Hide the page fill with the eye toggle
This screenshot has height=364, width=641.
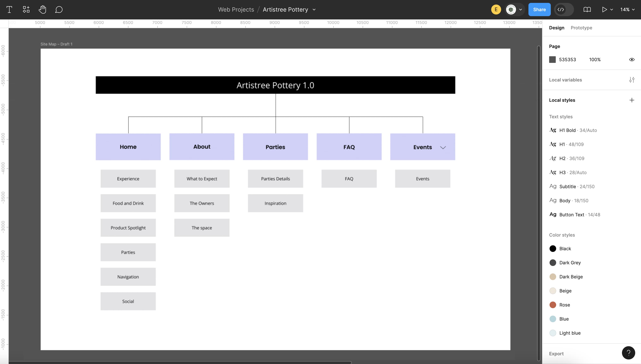pos(631,60)
